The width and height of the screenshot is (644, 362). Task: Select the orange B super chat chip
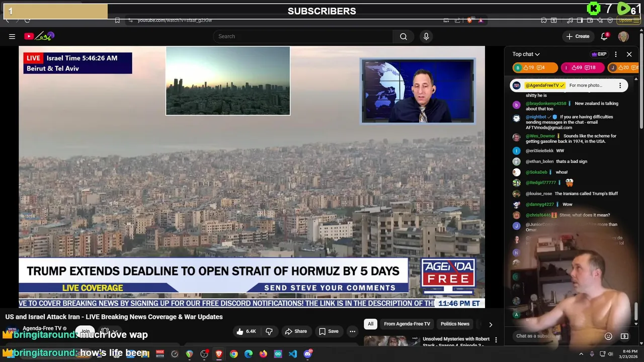[x=535, y=67]
